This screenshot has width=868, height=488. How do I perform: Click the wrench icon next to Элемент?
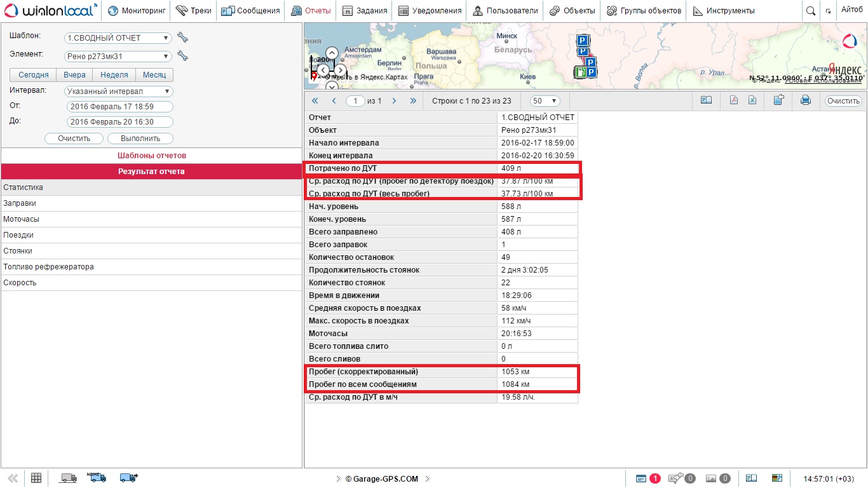coord(182,56)
